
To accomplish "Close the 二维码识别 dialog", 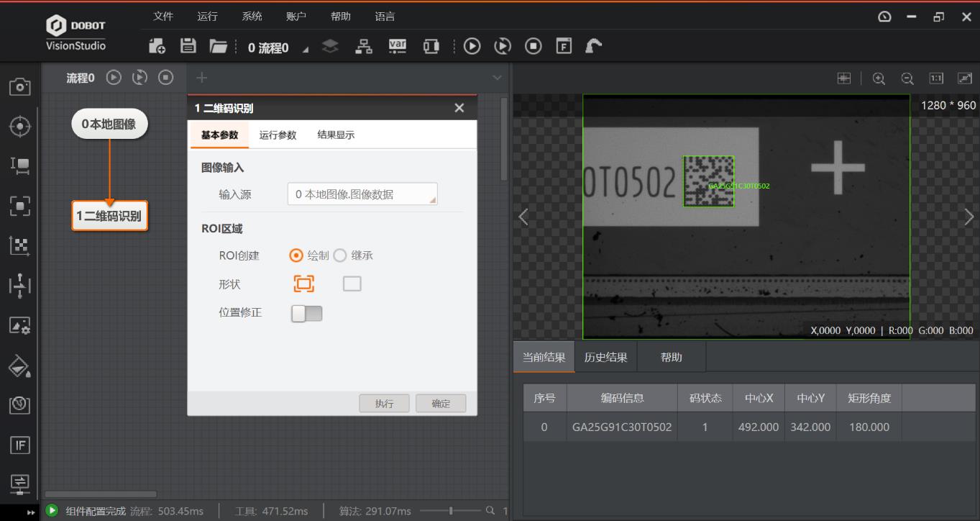I will coord(459,108).
